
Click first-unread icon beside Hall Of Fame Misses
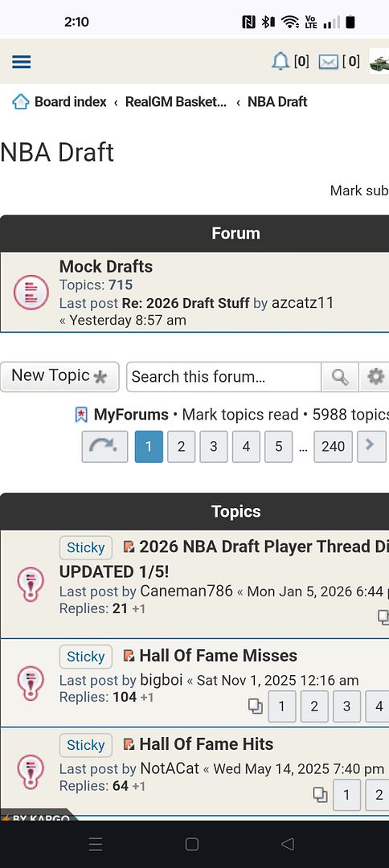pyautogui.click(x=129, y=656)
